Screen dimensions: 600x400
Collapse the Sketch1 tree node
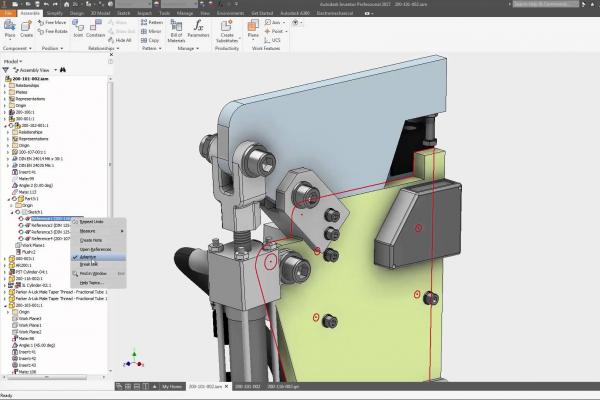(x=14, y=212)
